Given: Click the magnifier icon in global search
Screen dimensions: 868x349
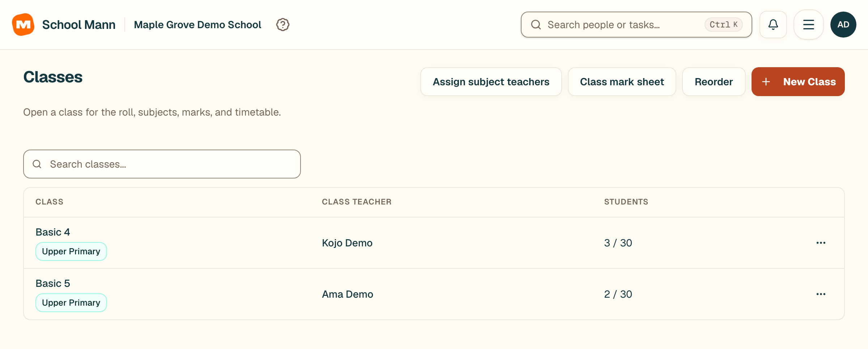Looking at the screenshot, I should (x=536, y=25).
